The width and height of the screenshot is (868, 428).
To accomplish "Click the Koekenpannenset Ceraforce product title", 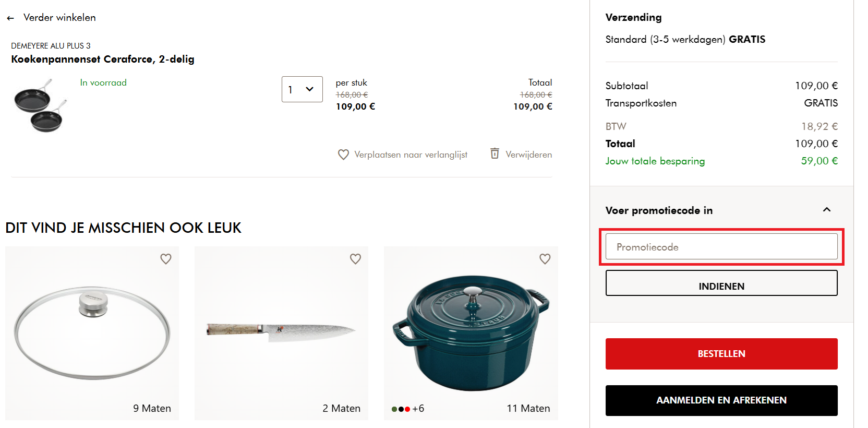I will coord(102,59).
